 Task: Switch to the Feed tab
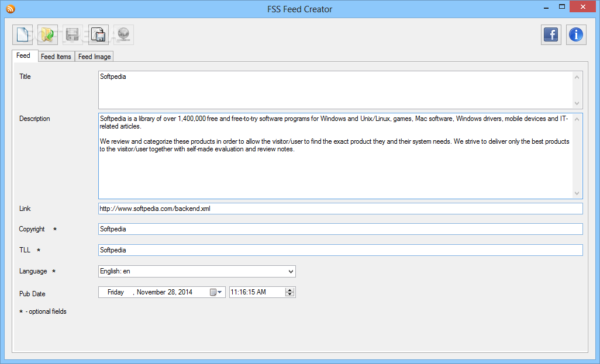[x=25, y=56]
